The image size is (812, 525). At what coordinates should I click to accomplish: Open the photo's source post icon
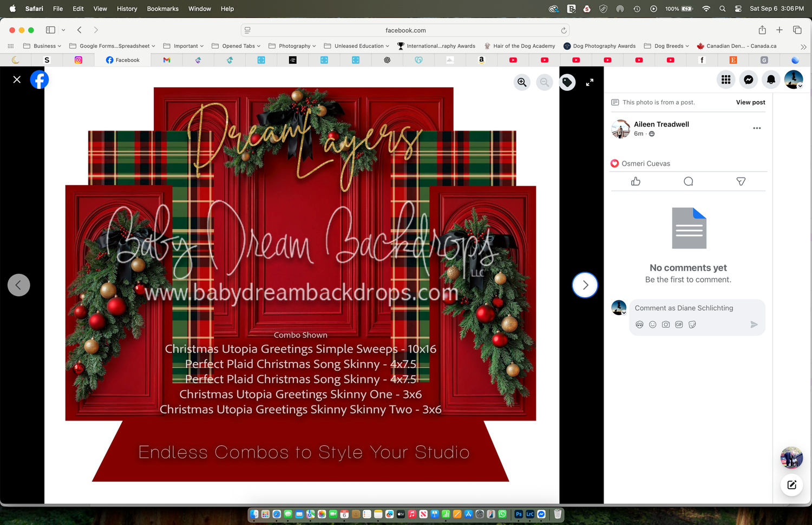[615, 102]
